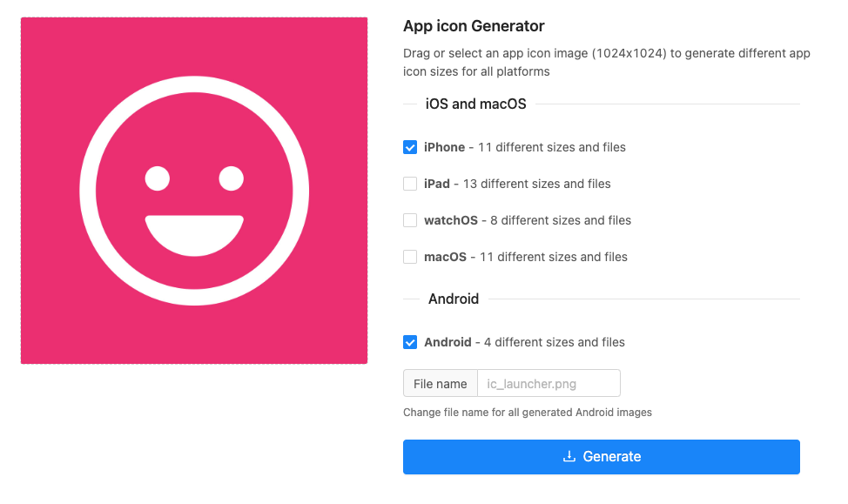Viewport: 848px width, 504px height.
Task: Click 'watchOS - 8 different sizes and files' label
Action: (x=528, y=220)
